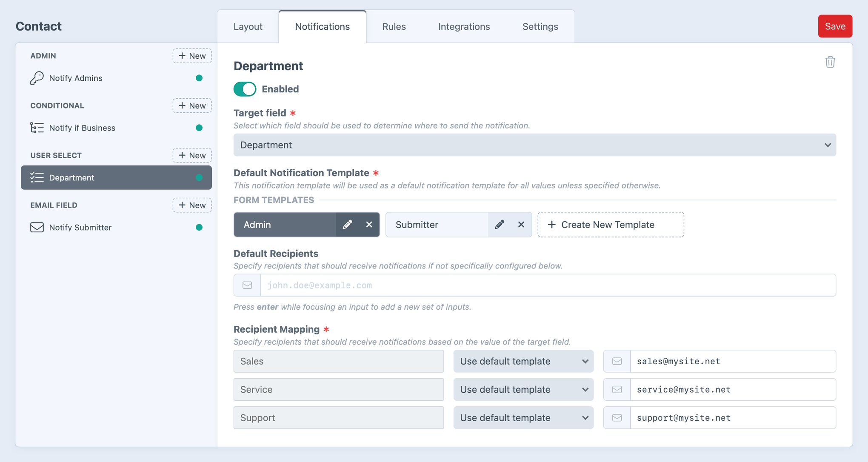868x462 pixels.
Task: Click Create New Template
Action: click(611, 225)
